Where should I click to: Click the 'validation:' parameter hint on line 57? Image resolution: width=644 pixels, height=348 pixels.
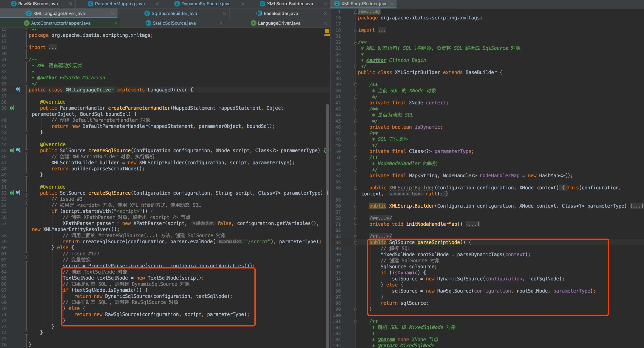pos(203,223)
